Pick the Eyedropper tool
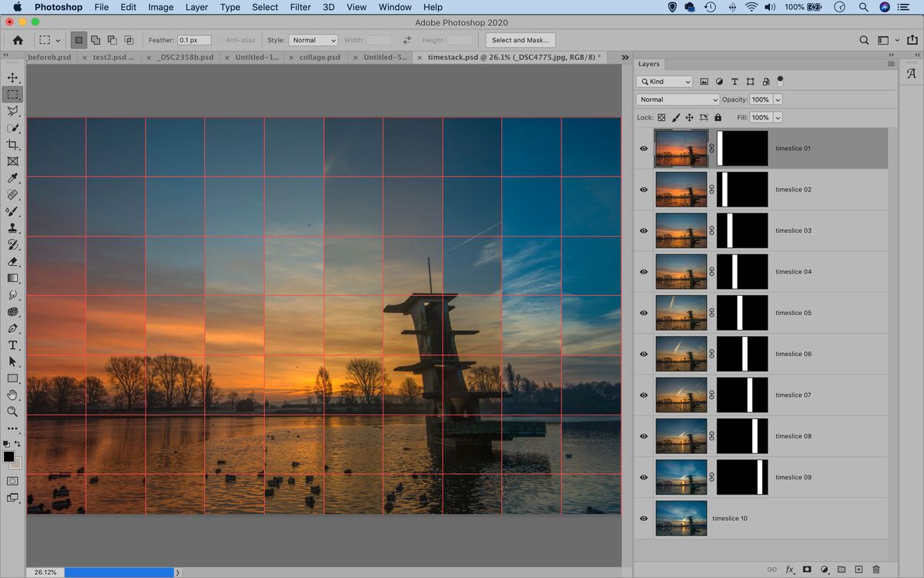This screenshot has width=924, height=578. click(x=12, y=177)
